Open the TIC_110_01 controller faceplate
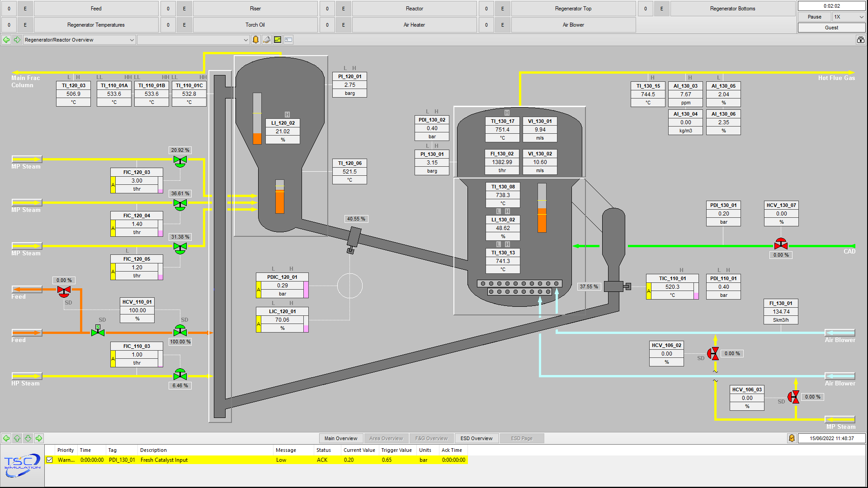The image size is (868, 488). (672, 287)
